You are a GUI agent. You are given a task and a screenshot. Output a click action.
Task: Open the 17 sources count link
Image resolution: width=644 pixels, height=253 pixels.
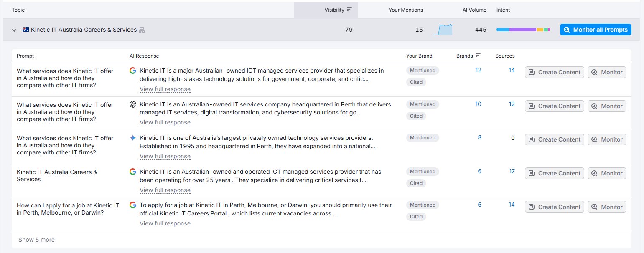coord(512,171)
